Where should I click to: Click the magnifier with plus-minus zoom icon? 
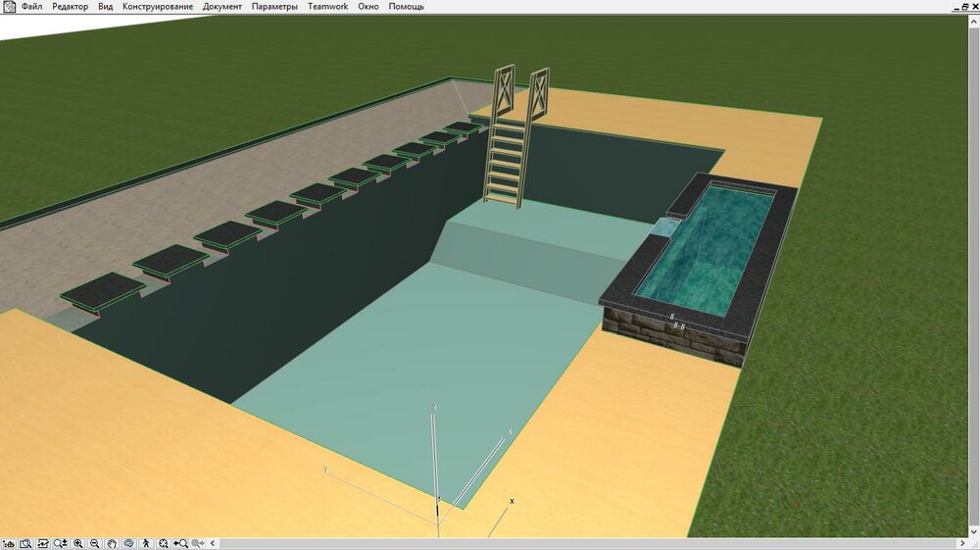tap(61, 544)
